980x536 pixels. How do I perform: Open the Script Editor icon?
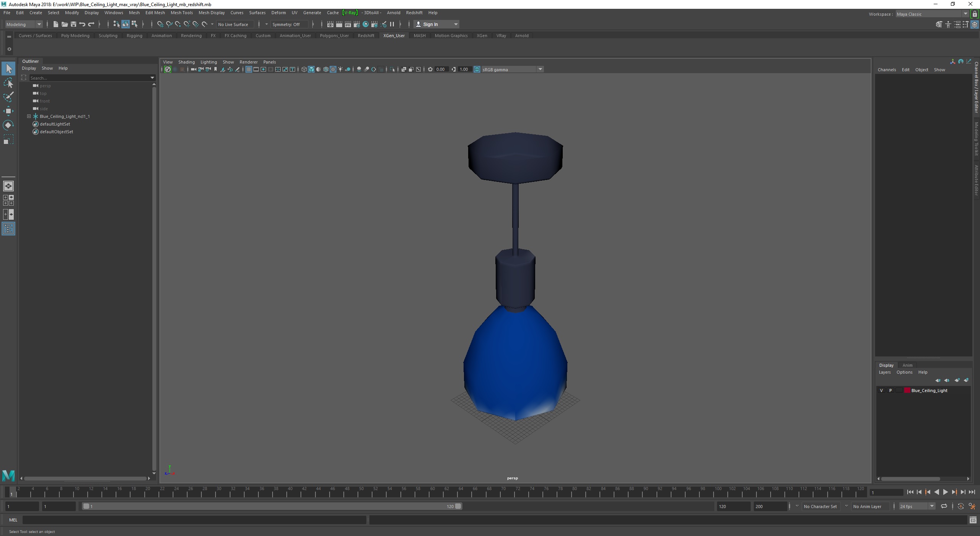click(x=973, y=520)
